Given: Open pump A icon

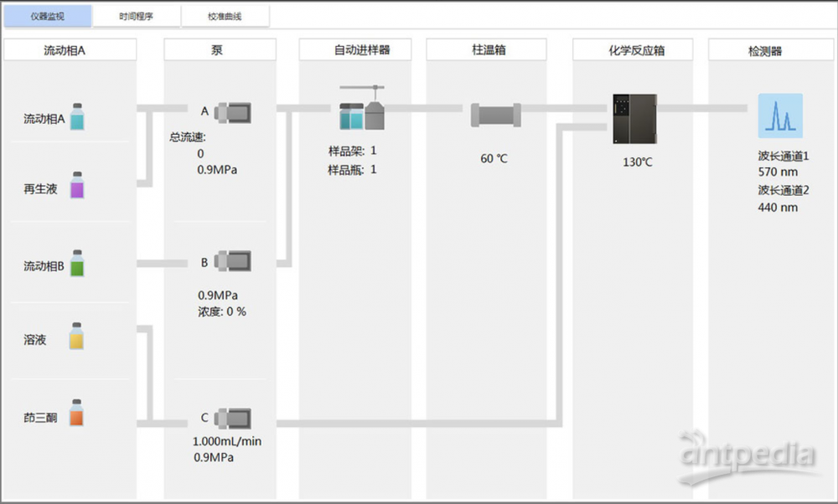Looking at the screenshot, I should [x=233, y=111].
